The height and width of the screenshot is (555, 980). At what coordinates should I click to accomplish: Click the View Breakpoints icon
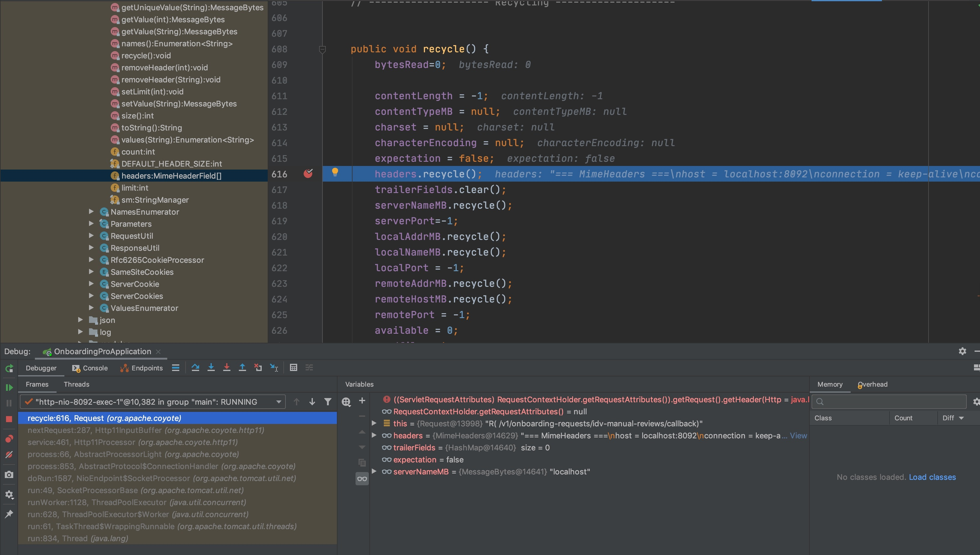9,439
